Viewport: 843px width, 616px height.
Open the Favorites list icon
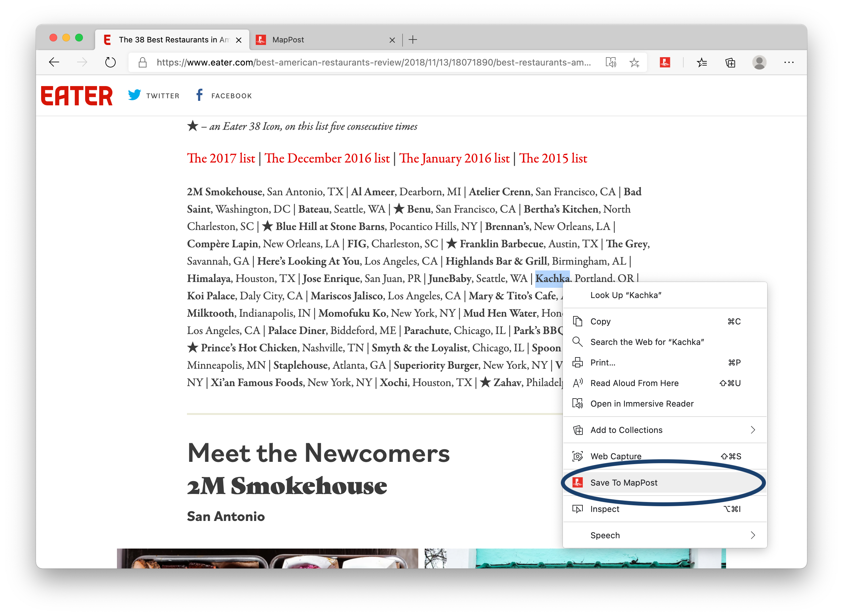click(x=702, y=62)
